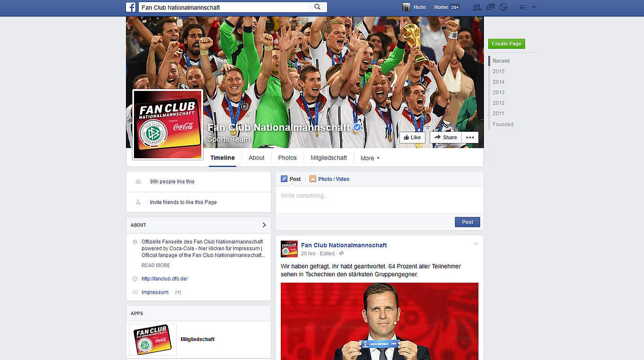Jump to 2015 in timeline

pyautogui.click(x=499, y=72)
